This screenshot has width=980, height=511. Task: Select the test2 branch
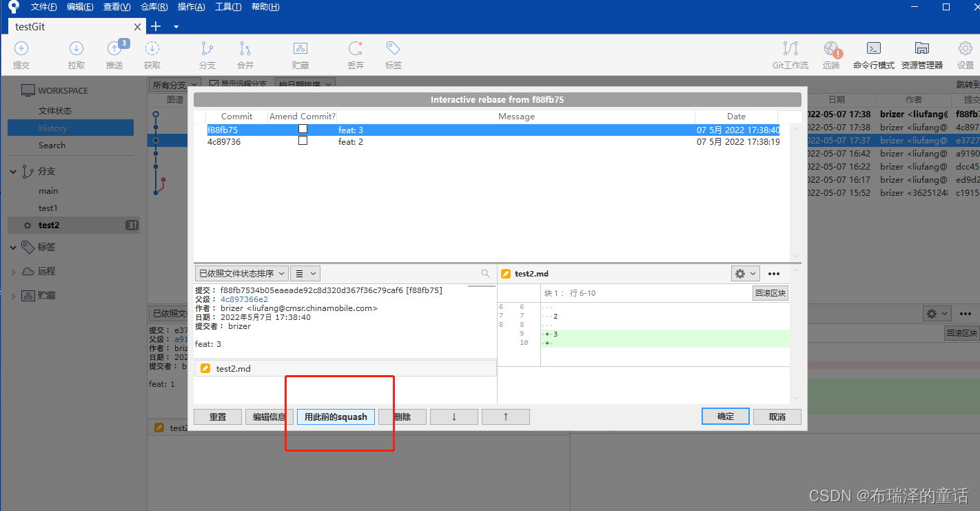click(x=74, y=225)
